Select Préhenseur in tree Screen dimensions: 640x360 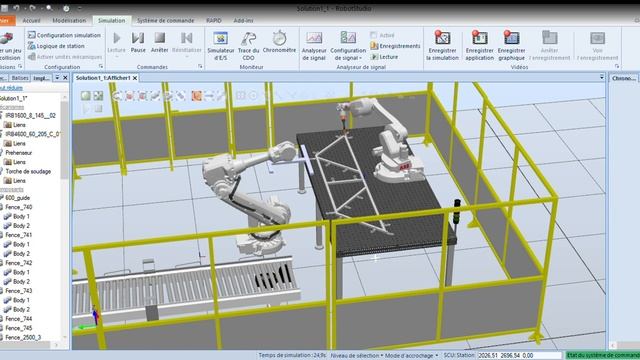(x=19, y=153)
